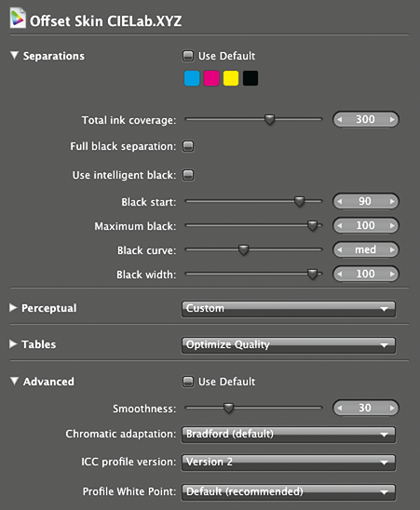Increase Total ink coverage with right arrow
This screenshot has height=510, width=420.
tap(392, 120)
